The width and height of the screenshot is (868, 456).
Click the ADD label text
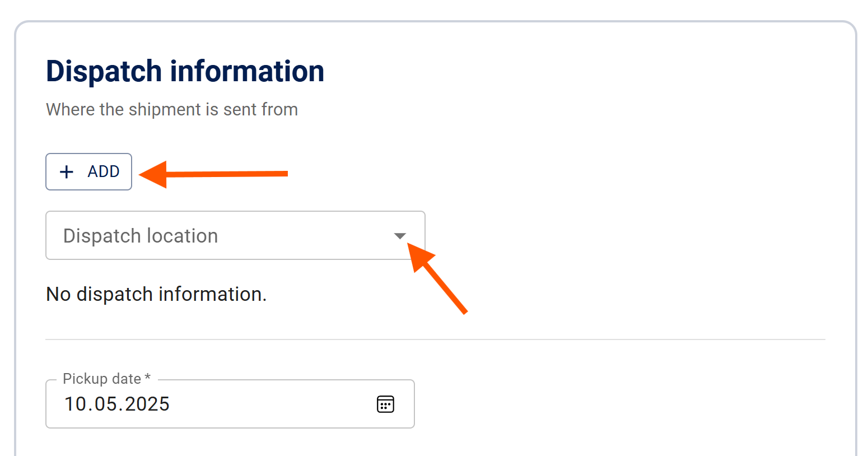tap(104, 171)
